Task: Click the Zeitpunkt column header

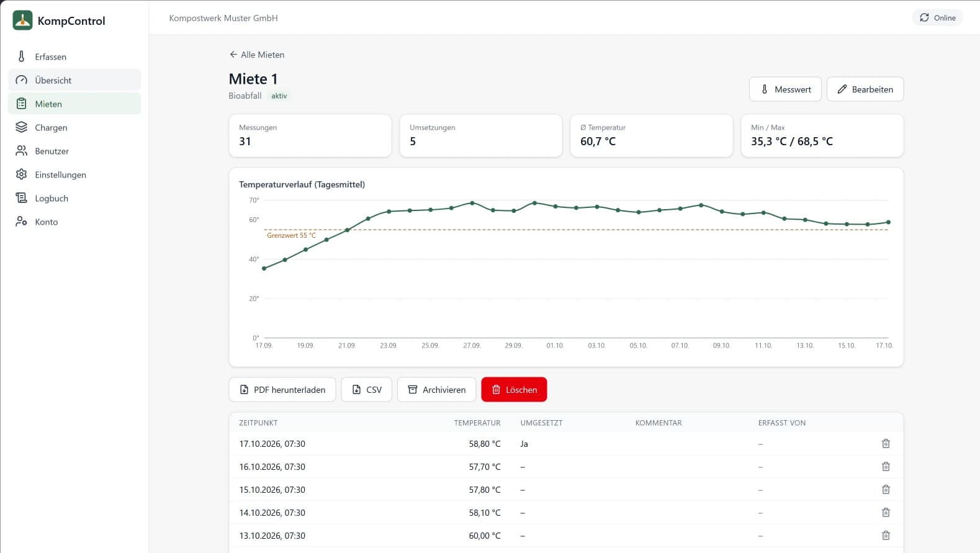Action: tap(258, 423)
